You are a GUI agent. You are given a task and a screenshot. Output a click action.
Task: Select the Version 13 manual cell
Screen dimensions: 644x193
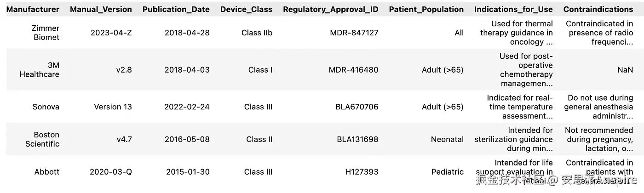point(113,107)
